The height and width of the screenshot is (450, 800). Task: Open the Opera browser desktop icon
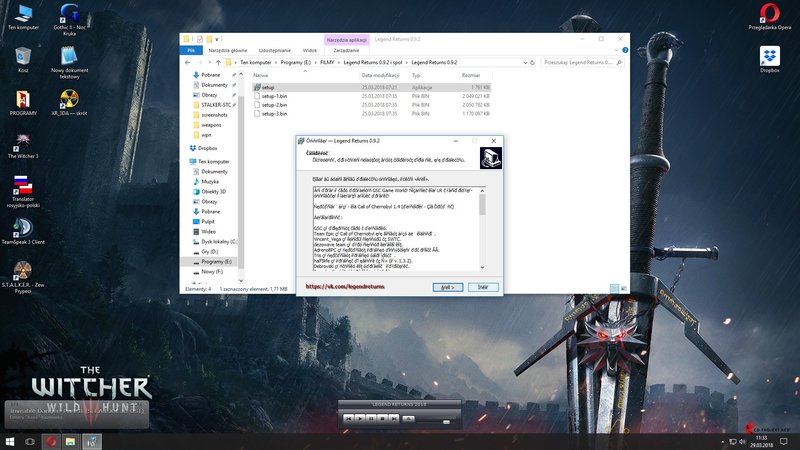point(769,14)
